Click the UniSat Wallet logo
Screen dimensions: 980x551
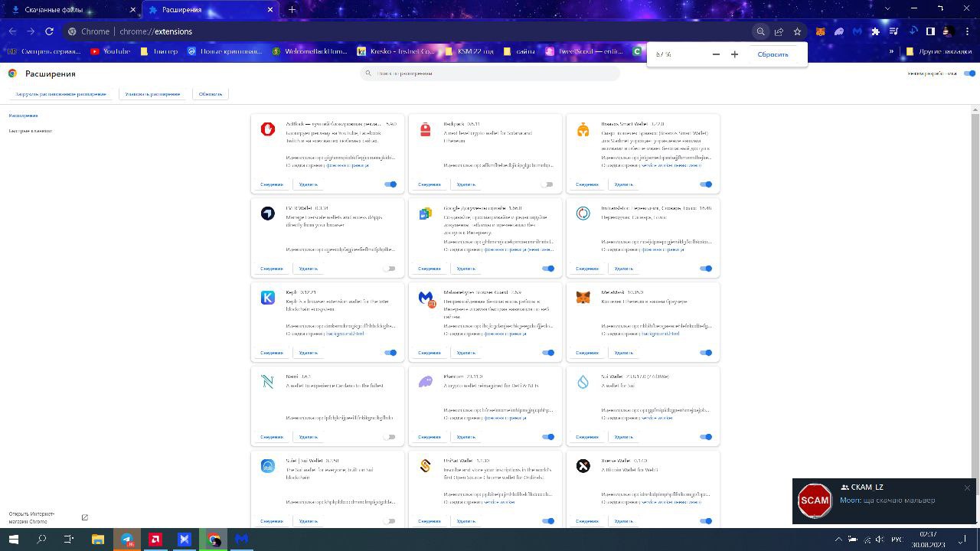[x=426, y=466]
